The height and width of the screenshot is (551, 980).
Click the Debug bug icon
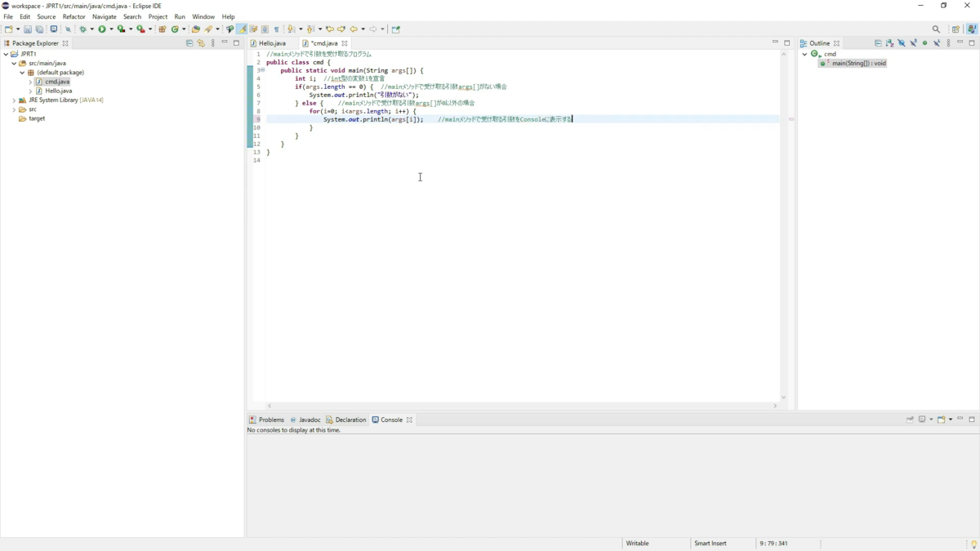82,29
